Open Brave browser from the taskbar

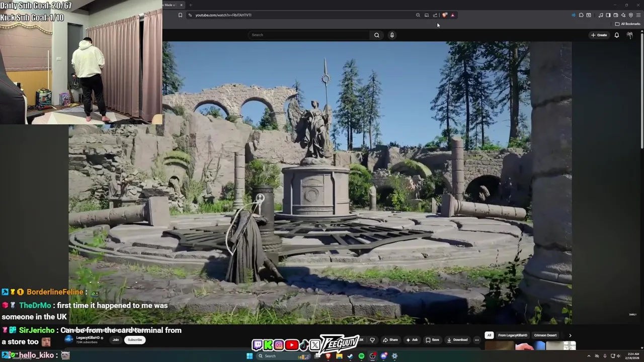coord(328,356)
